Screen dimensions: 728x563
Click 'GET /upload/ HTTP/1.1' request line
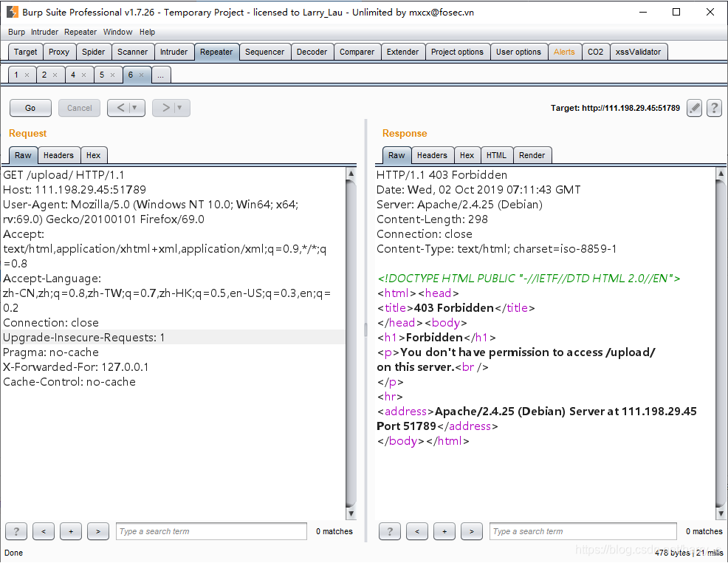(x=63, y=174)
